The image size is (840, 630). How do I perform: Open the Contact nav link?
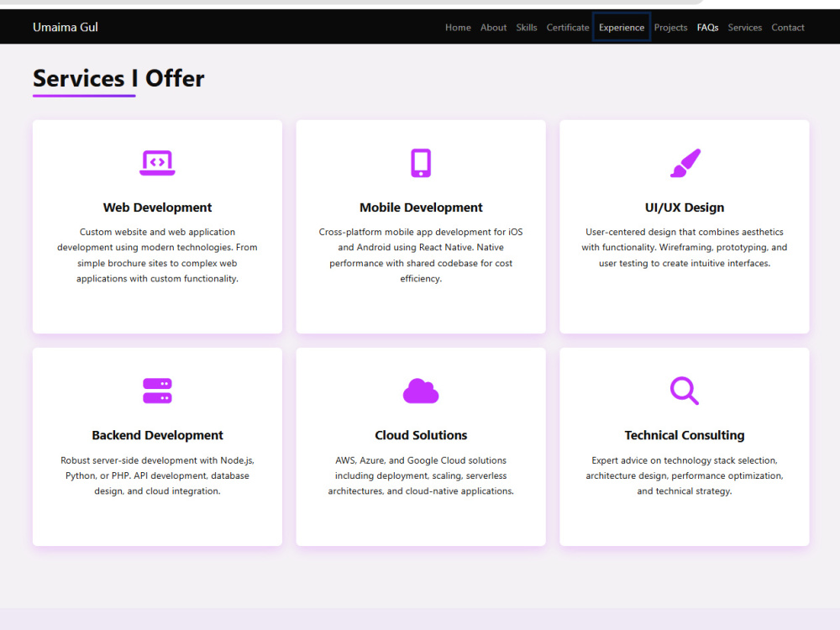[788, 28]
